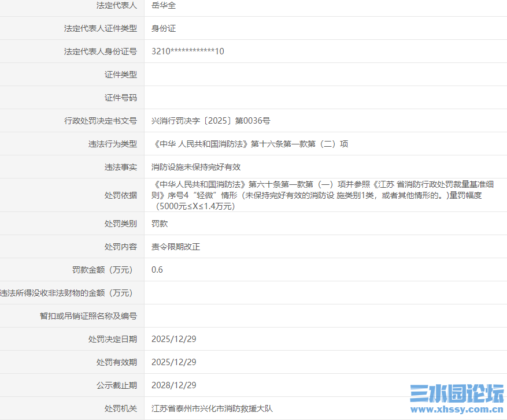
Task: Click the 违法行为类型 law reference text
Action: (250, 144)
